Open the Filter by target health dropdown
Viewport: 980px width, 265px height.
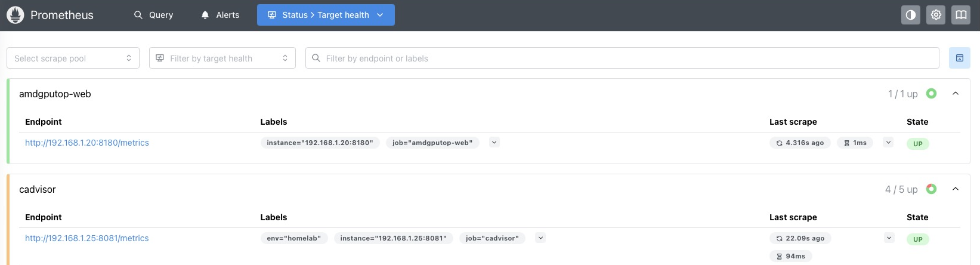click(x=222, y=58)
